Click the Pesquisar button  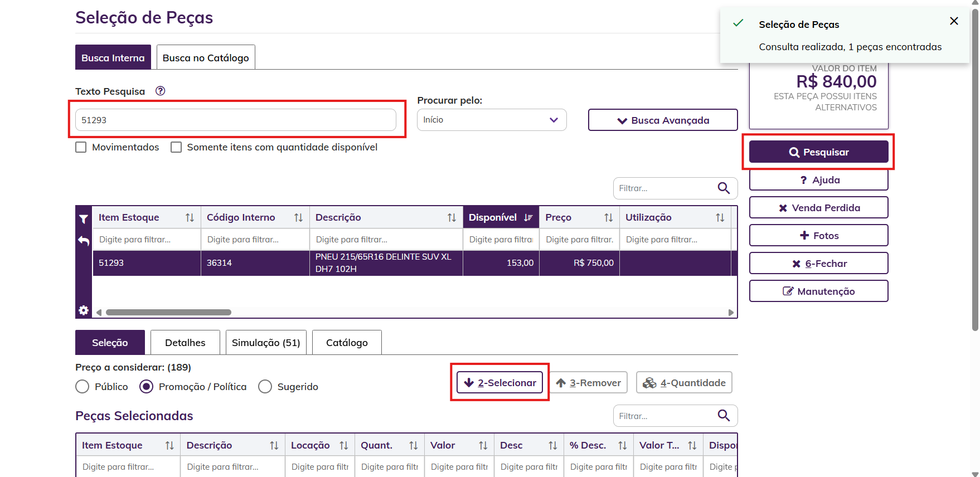(818, 152)
